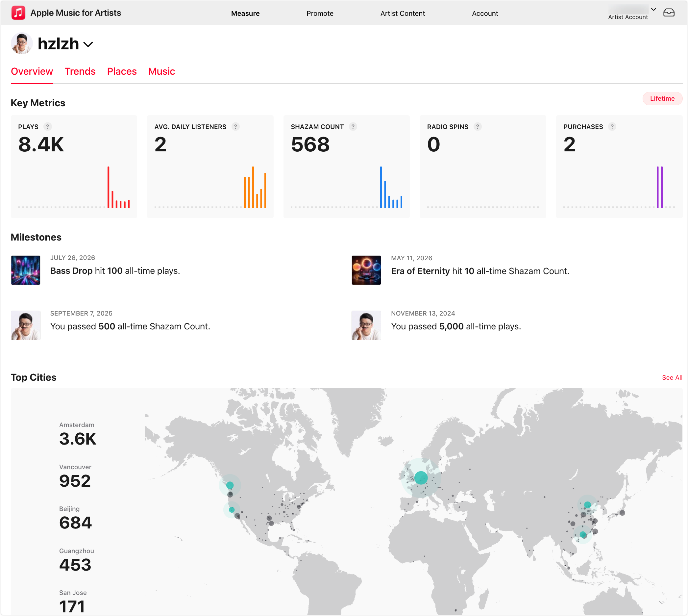Click the 5,000 plays milestone photo
This screenshot has width=688, height=616.
tap(366, 325)
